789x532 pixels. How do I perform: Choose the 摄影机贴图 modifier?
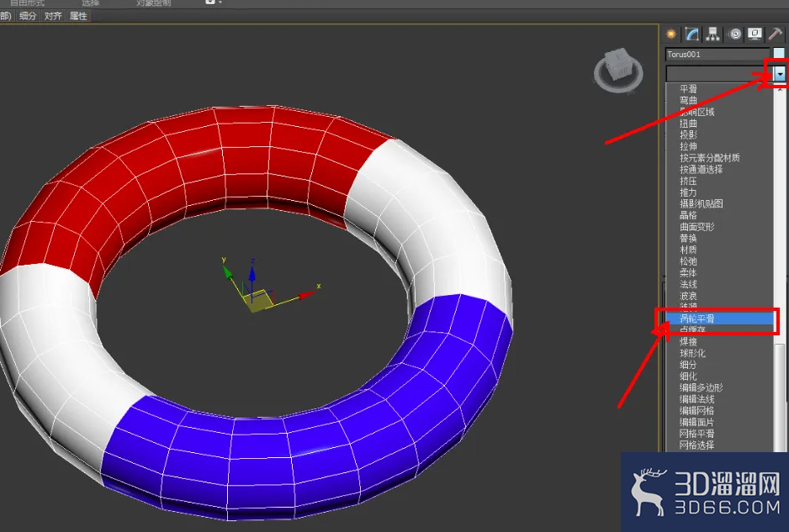click(701, 203)
